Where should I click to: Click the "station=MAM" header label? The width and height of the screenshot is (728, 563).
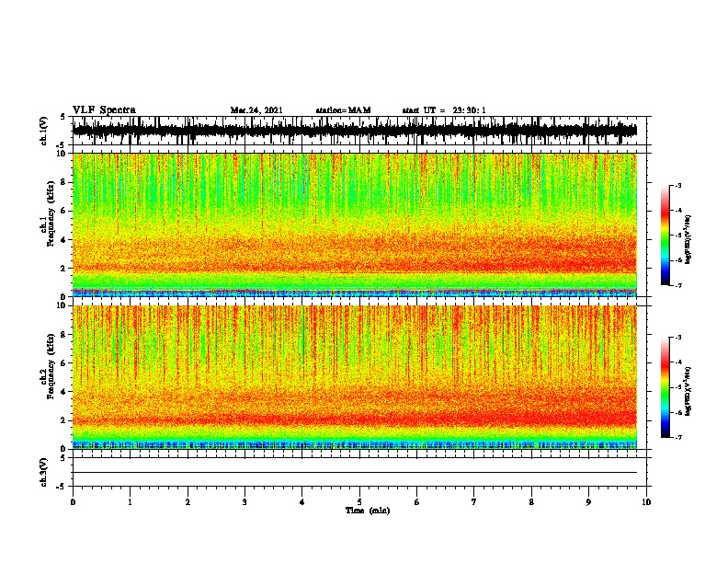coord(343,110)
